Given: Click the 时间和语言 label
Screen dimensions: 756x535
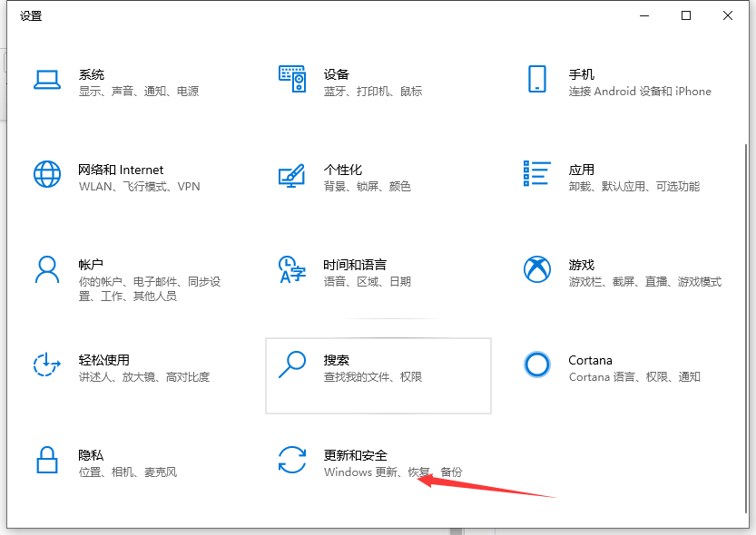Looking at the screenshot, I should [355, 265].
